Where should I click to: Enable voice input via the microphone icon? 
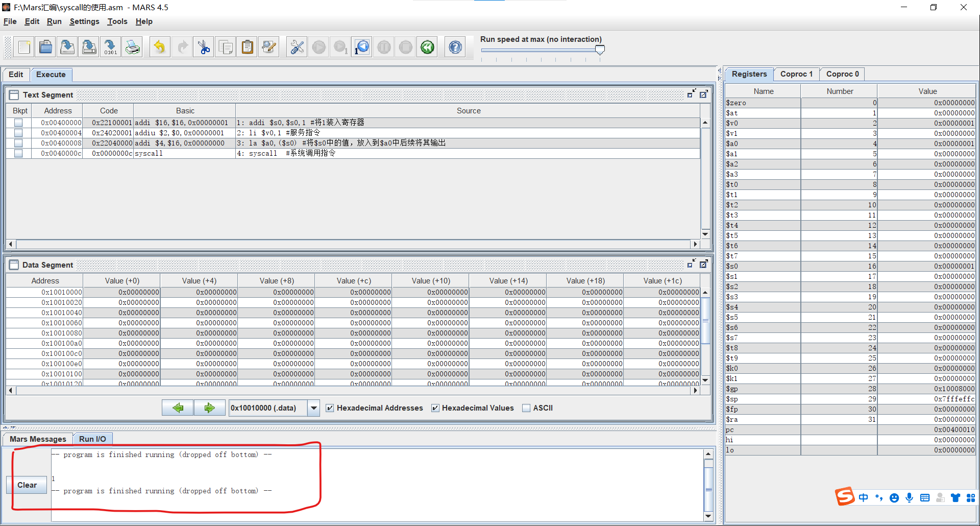pos(909,497)
